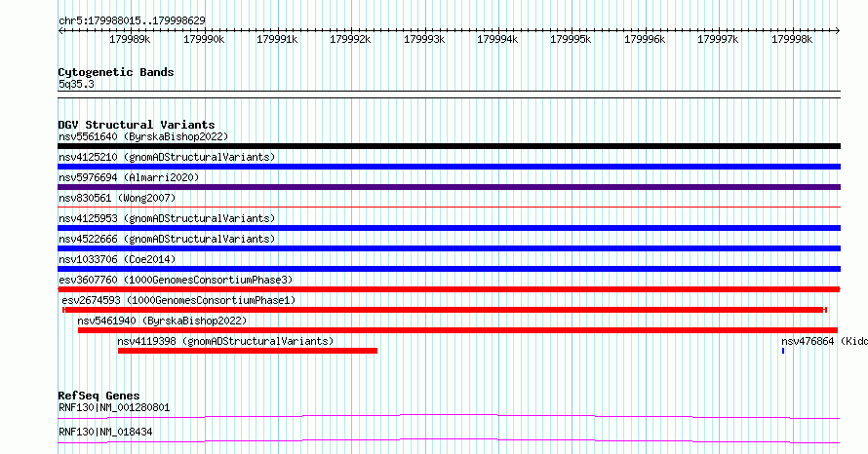Image resolution: width=868 pixels, height=454 pixels.
Task: Open nsv4125953 (gnomADStructuralVariants) label
Action: [x=167, y=218]
